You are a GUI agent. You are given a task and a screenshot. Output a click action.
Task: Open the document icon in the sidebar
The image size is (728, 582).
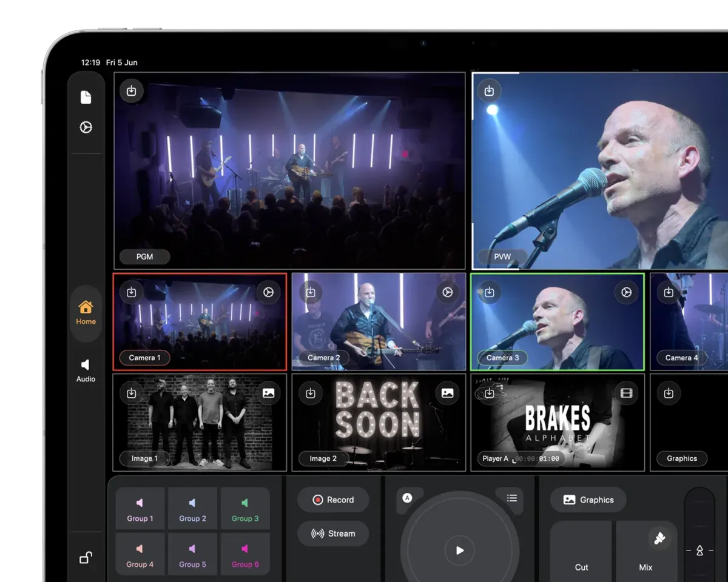[x=86, y=97]
